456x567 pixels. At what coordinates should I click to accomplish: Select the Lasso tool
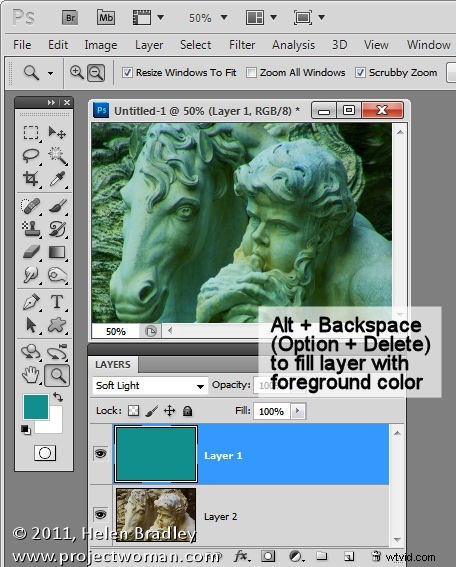point(31,155)
